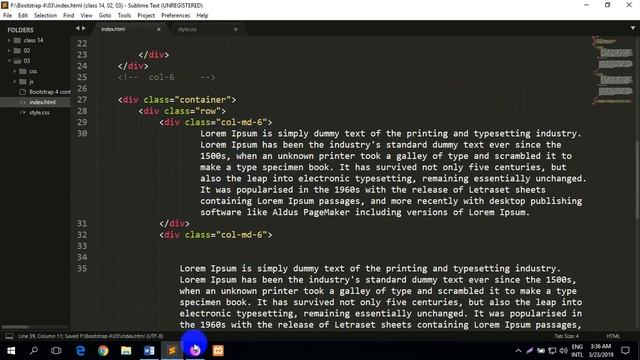Select the 03 folder in sidebar
This screenshot has height=360, width=640.
click(x=27, y=61)
